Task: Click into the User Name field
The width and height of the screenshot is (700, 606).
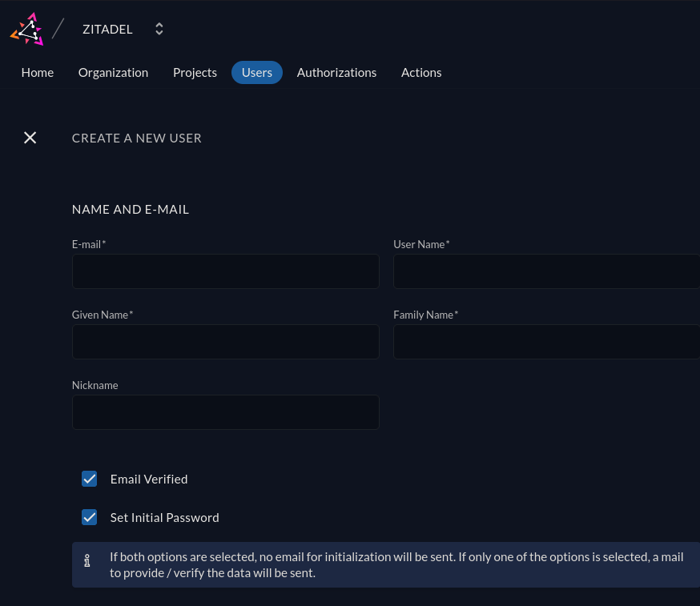Action: point(546,271)
